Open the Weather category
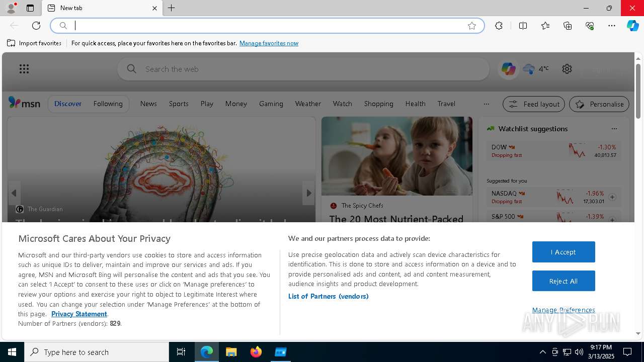 308,104
